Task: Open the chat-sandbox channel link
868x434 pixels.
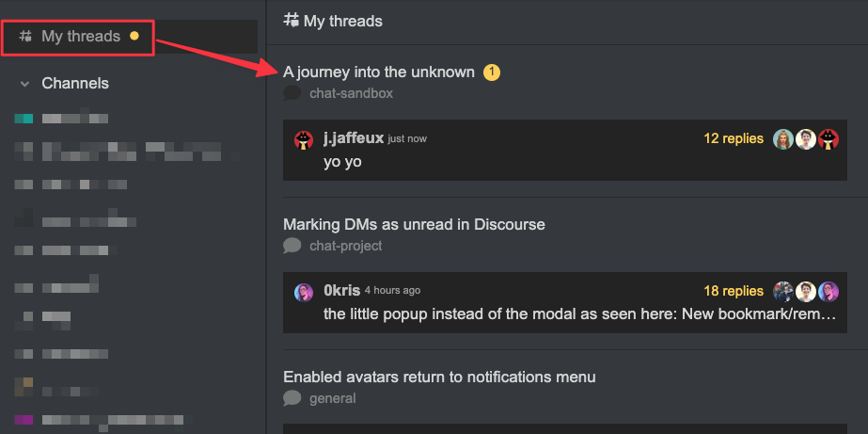Action: tap(351, 93)
